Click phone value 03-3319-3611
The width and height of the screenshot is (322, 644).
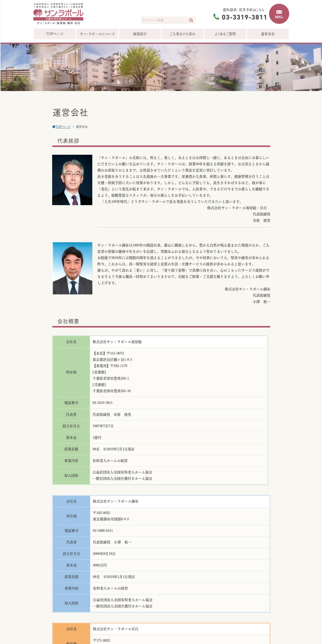coord(103,403)
